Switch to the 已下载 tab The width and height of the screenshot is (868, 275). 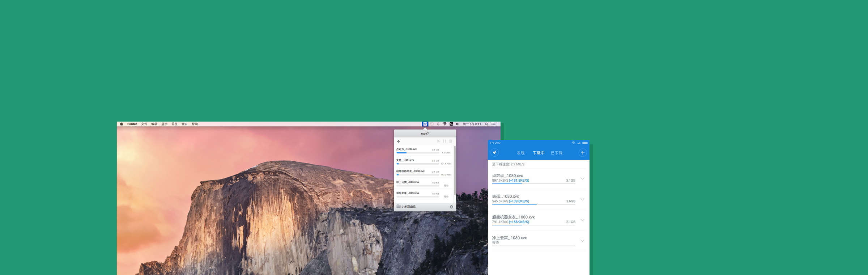tap(556, 153)
